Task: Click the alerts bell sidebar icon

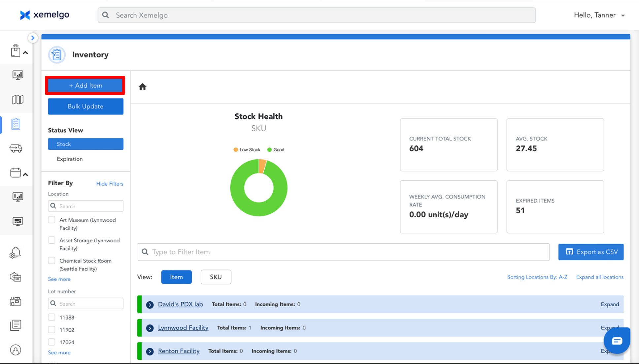Action: click(15, 253)
